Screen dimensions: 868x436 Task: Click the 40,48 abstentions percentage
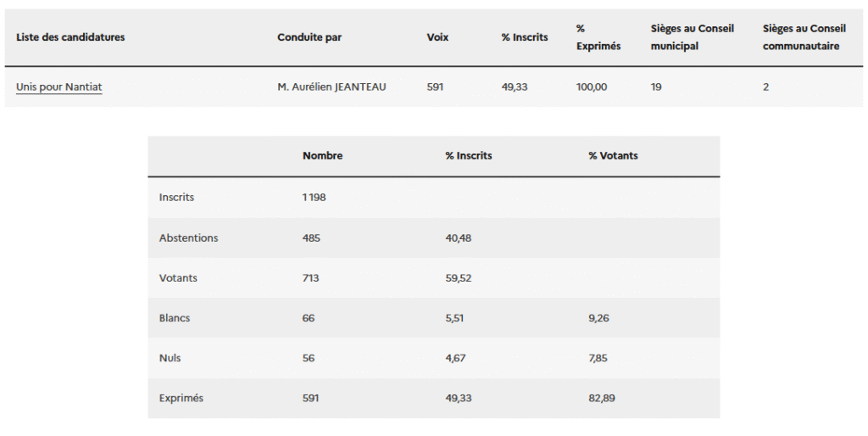(x=458, y=238)
